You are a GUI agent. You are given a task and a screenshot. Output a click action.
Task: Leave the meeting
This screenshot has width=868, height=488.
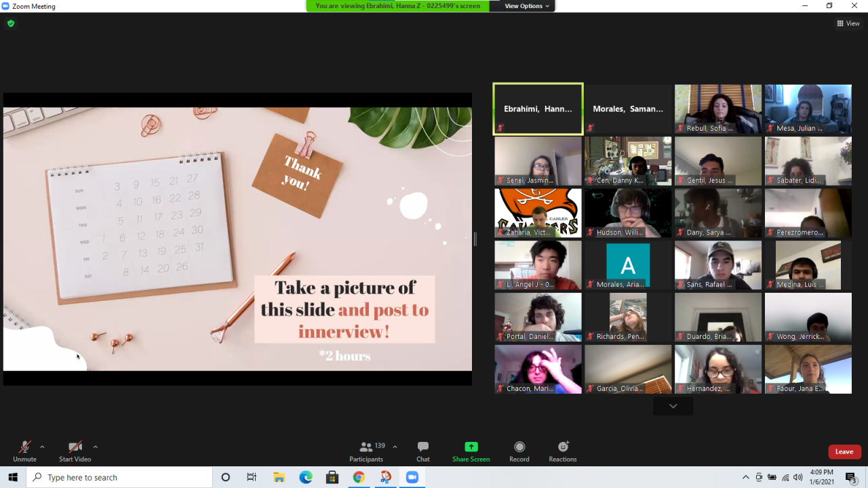click(x=844, y=452)
